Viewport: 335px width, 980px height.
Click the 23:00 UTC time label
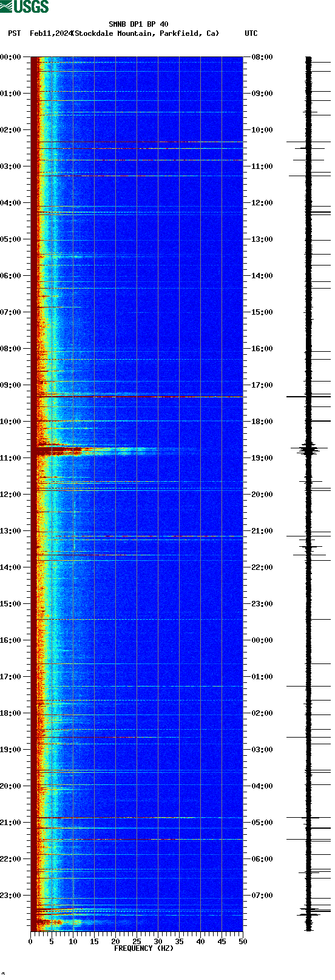pyautogui.click(x=262, y=604)
